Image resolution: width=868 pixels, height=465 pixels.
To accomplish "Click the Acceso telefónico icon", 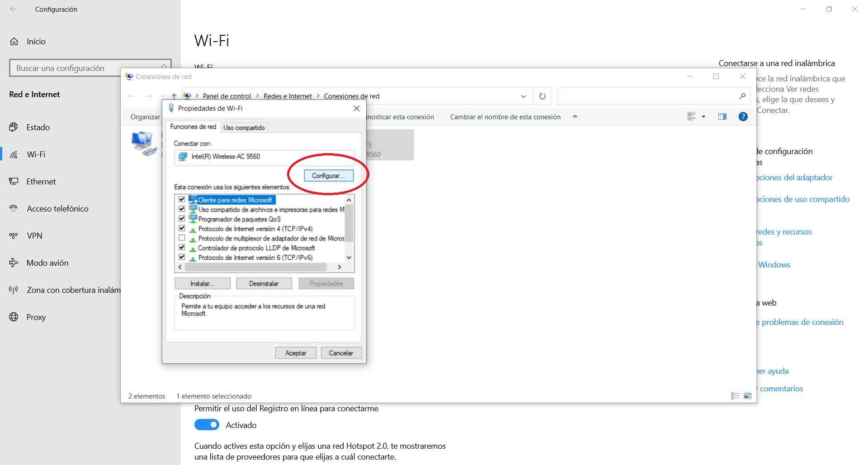I will coord(14,208).
